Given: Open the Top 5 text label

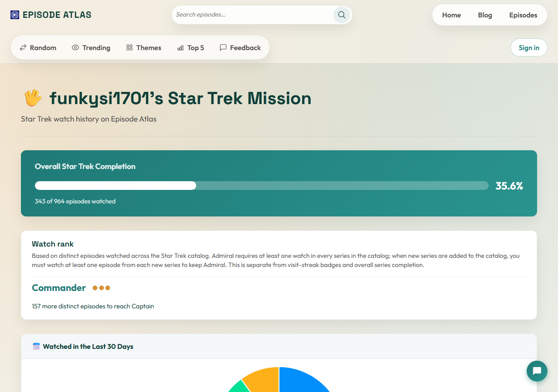Looking at the screenshot, I should click(x=196, y=47).
